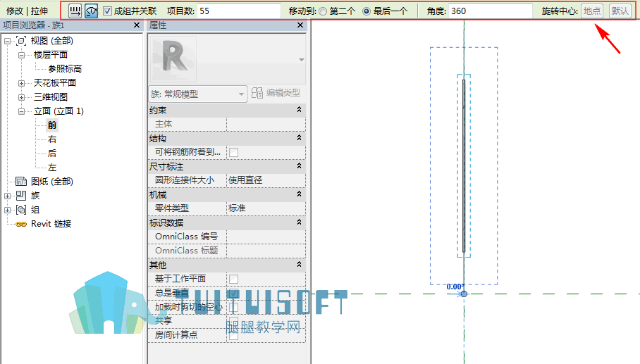Screen dimensions: 640x364
Task: Click the 角度 input field
Action: pyautogui.click(x=490, y=11)
